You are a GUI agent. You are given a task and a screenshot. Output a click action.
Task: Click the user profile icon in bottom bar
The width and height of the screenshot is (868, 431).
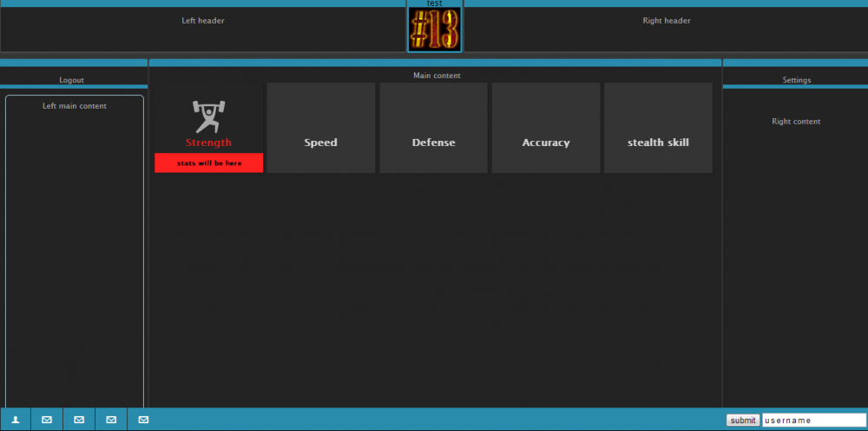coord(16,420)
